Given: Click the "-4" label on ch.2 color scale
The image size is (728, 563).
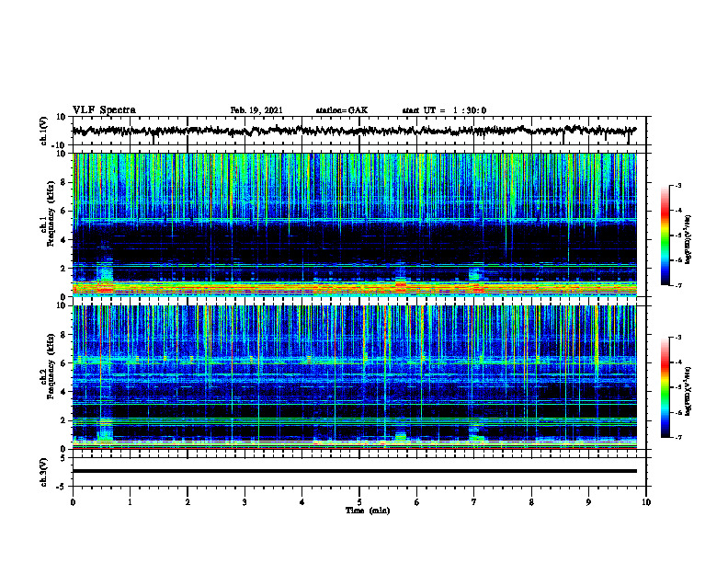Looking at the screenshot, I should (x=677, y=362).
